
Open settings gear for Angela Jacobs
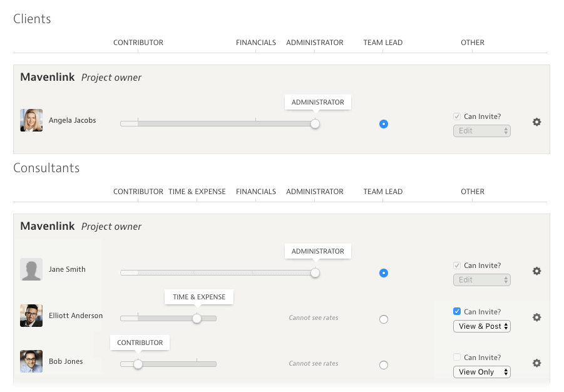point(536,122)
